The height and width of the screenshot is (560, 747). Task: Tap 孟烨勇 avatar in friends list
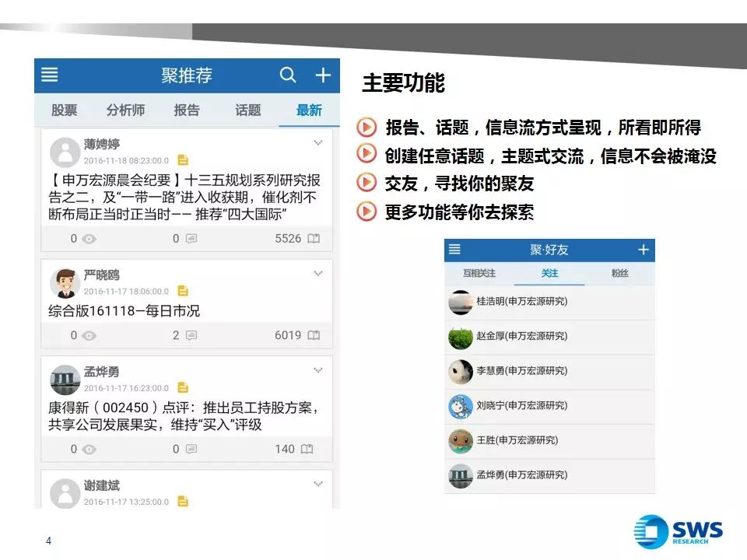pos(461,476)
